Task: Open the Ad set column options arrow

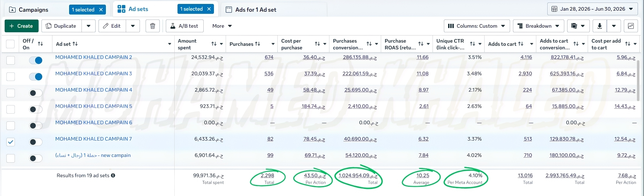Action: pos(170,44)
